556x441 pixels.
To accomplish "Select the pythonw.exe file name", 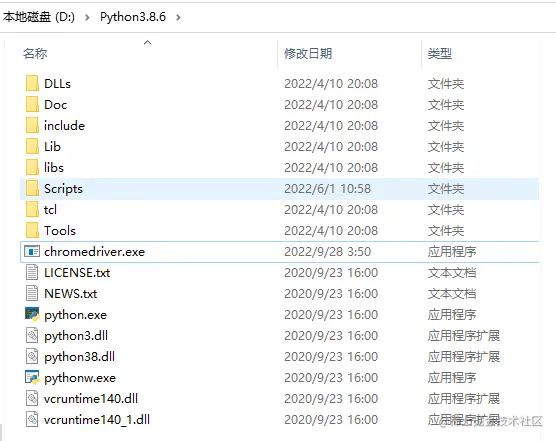I will pyautogui.click(x=80, y=378).
